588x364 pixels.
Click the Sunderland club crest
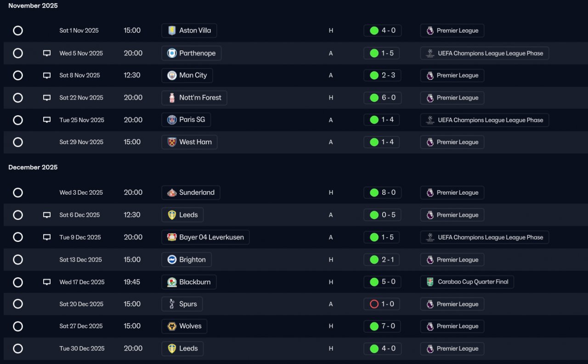click(x=172, y=193)
